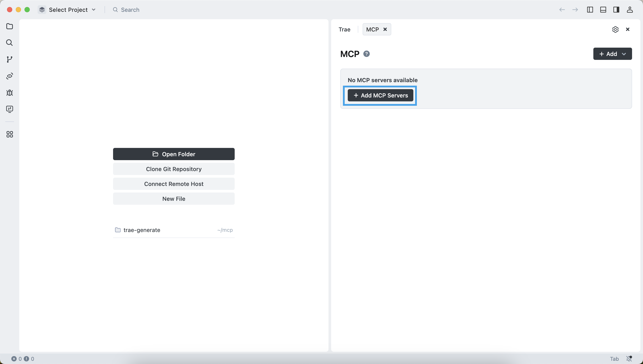This screenshot has height=364, width=643.
Task: Open the Run and Debug bug icon
Action: (9, 93)
